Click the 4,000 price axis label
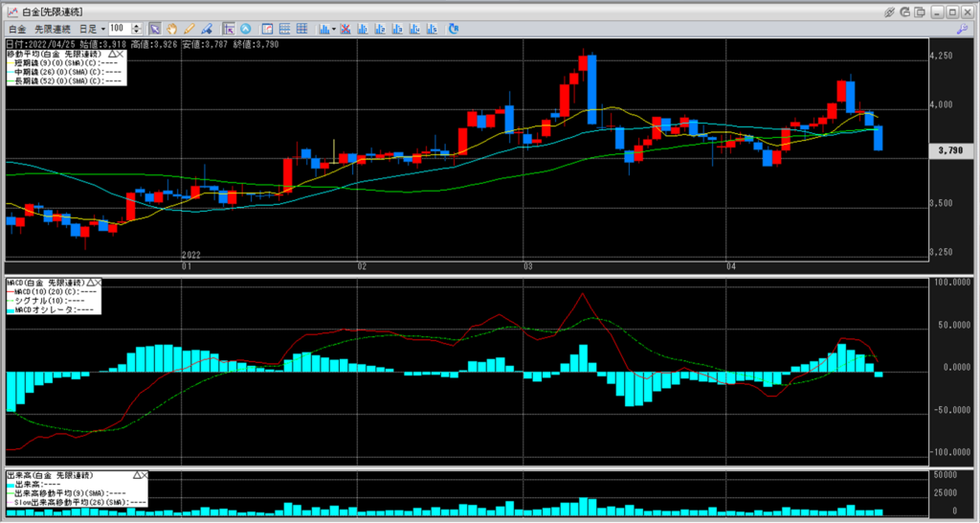The width and height of the screenshot is (980, 523). point(942,104)
